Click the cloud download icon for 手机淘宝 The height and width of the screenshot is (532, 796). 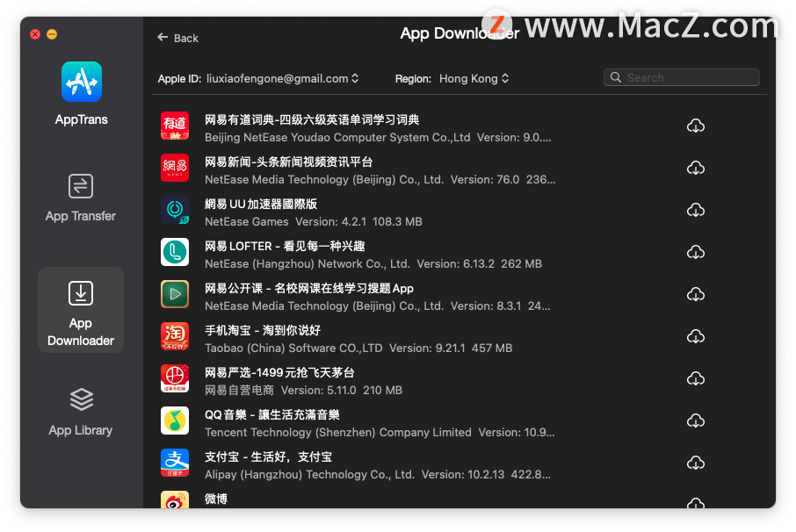(696, 336)
